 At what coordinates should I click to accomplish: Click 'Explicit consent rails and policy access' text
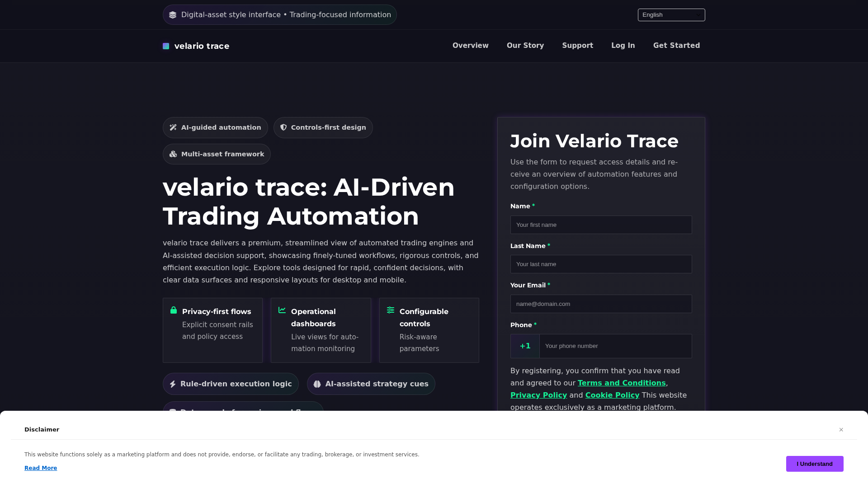coord(217,331)
